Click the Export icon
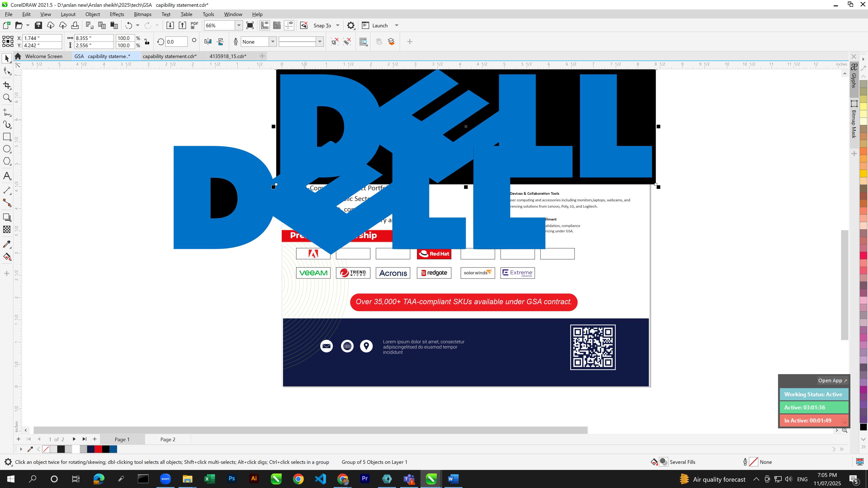 pos(182,25)
